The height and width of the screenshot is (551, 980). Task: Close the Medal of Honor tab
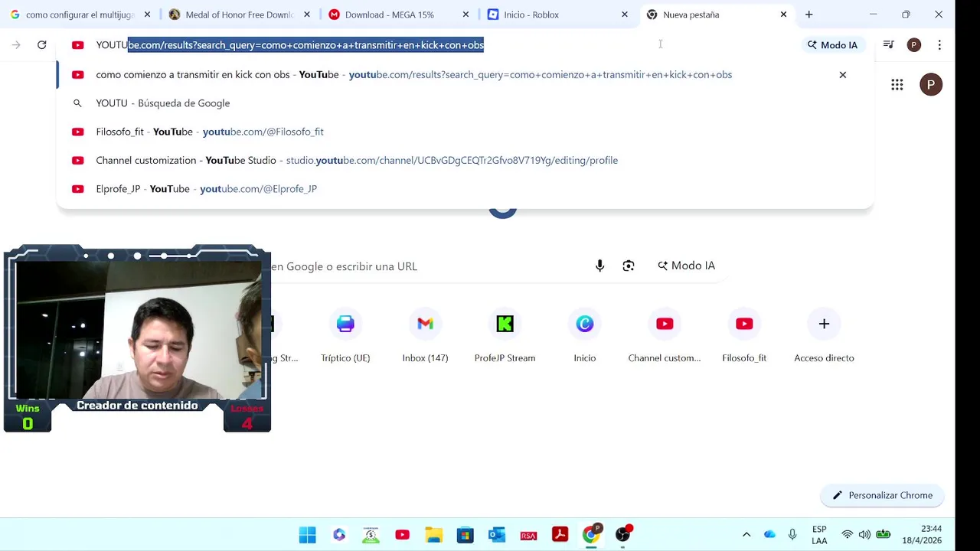tap(306, 15)
